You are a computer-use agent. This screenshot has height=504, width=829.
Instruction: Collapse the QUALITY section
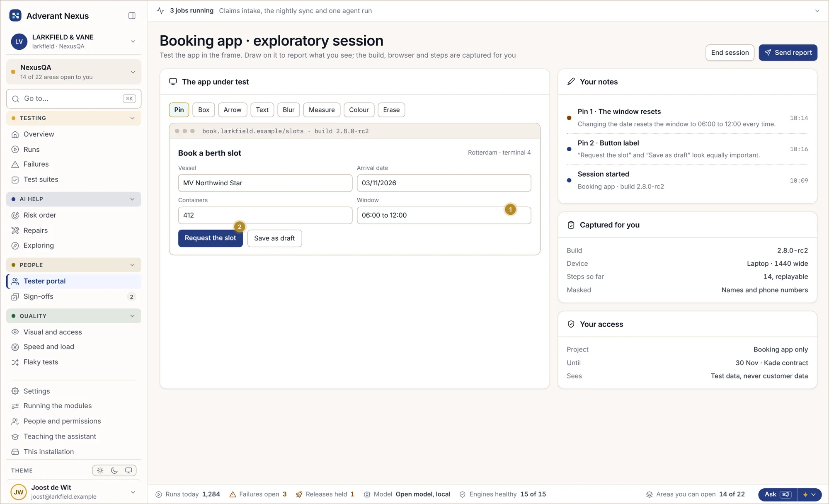[x=74, y=316]
